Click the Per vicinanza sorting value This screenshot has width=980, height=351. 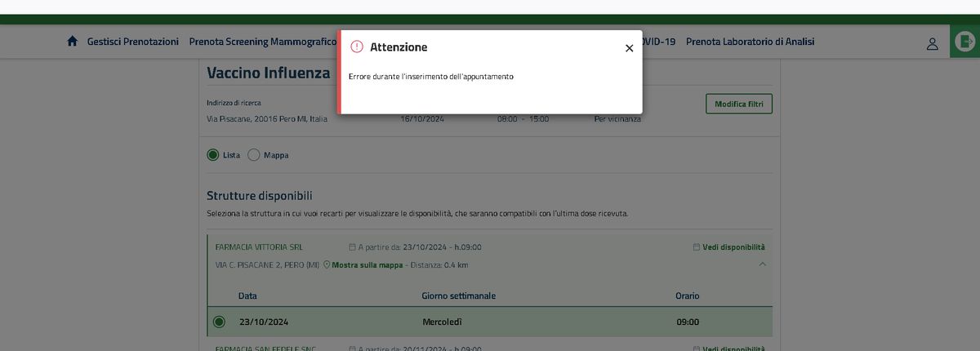[617, 119]
